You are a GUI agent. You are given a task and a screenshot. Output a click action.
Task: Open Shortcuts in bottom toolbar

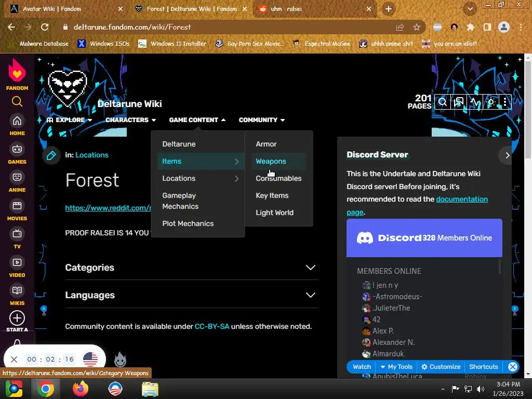point(484,367)
